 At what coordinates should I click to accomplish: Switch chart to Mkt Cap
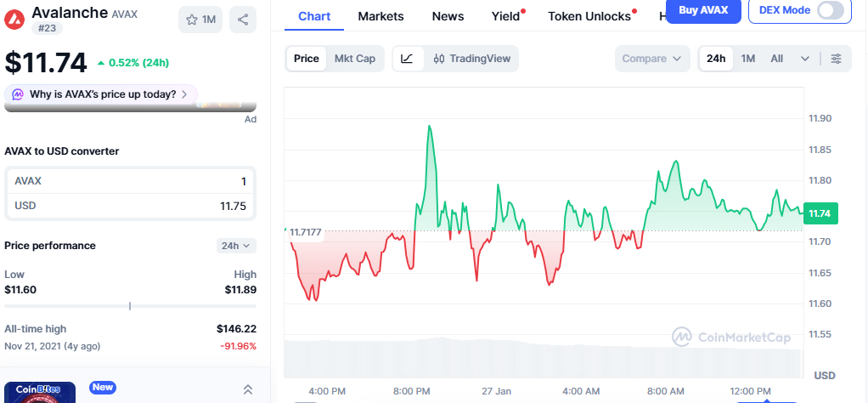pos(354,59)
